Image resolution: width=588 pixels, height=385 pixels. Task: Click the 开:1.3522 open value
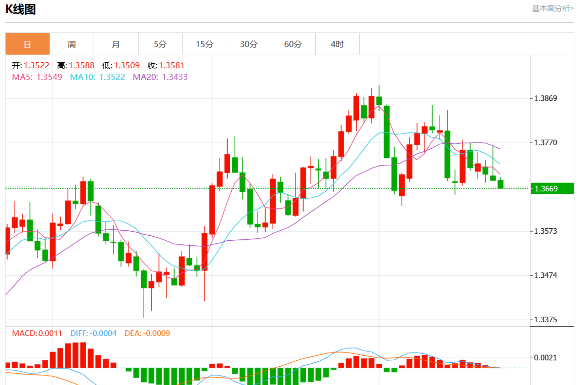pos(30,66)
